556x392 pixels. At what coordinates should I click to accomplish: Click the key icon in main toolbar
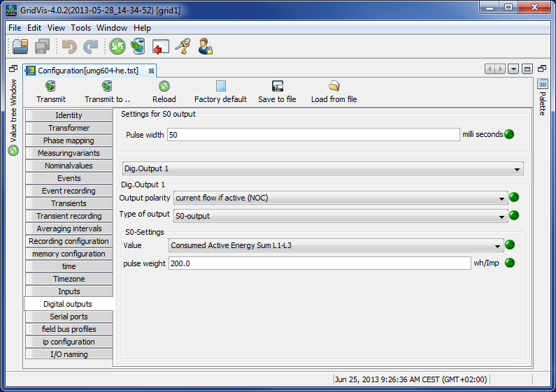pyautogui.click(x=183, y=47)
